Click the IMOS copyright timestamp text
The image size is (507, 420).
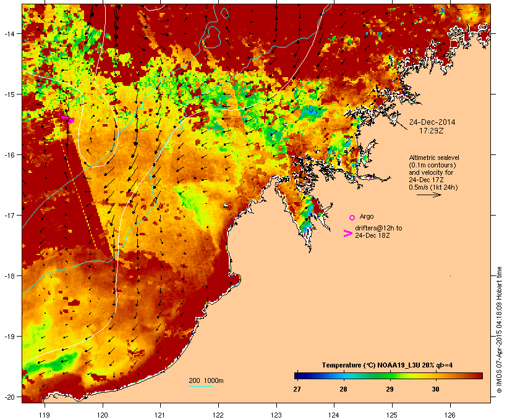coord(499,330)
